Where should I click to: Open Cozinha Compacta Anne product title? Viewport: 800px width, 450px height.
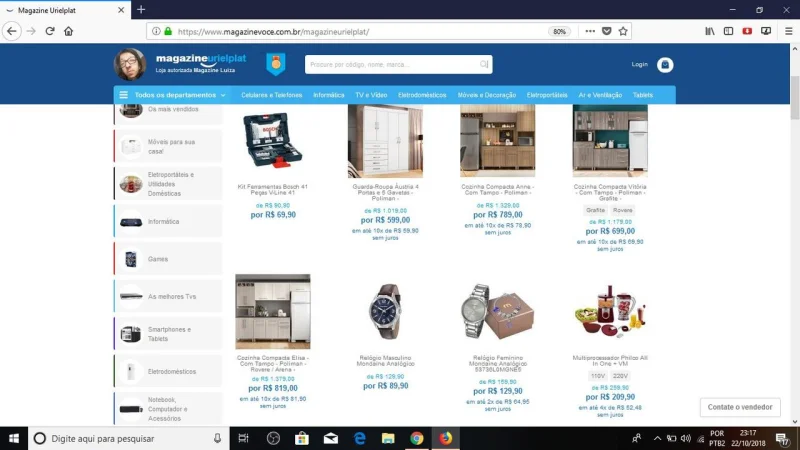tap(497, 190)
